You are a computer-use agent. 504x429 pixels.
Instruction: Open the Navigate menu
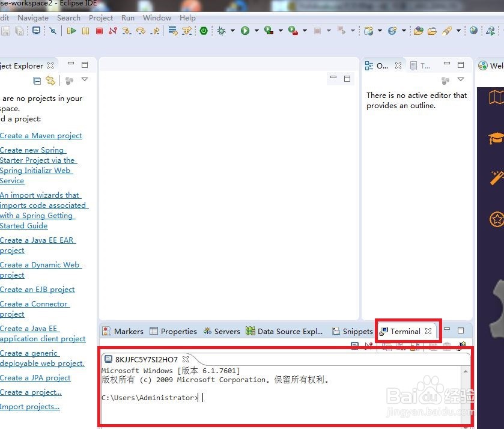pos(33,18)
